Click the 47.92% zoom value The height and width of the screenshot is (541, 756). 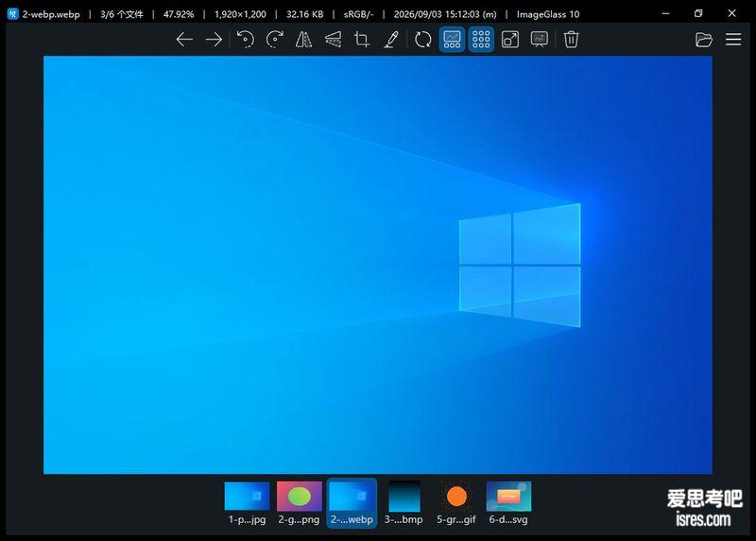(x=179, y=14)
